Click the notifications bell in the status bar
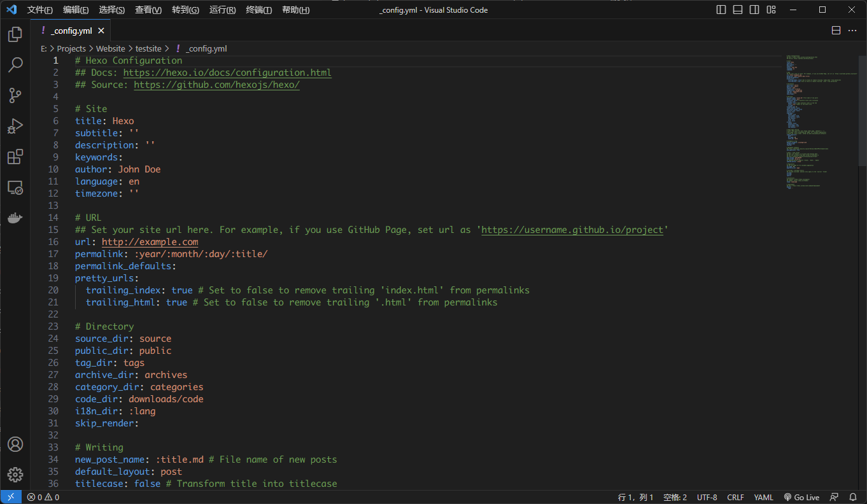867x504 pixels. pos(853,497)
